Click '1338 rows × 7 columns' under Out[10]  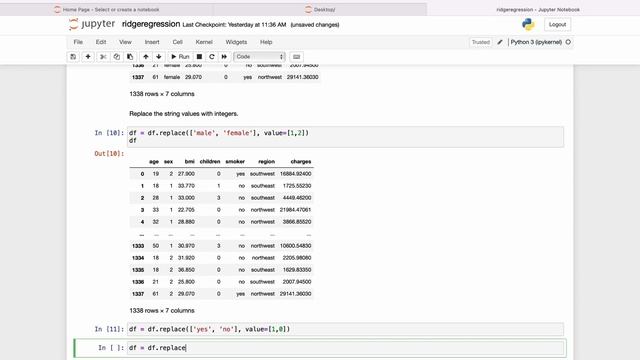[162, 311]
